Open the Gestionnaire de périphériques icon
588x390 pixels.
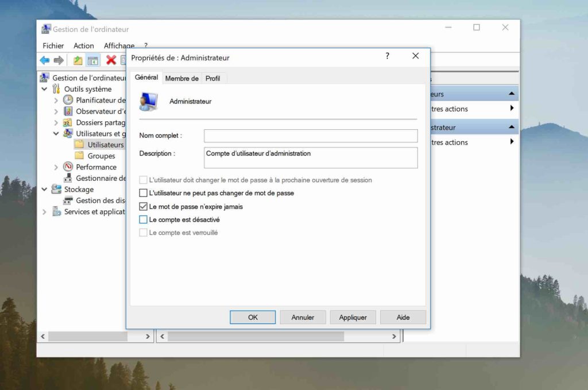(67, 178)
